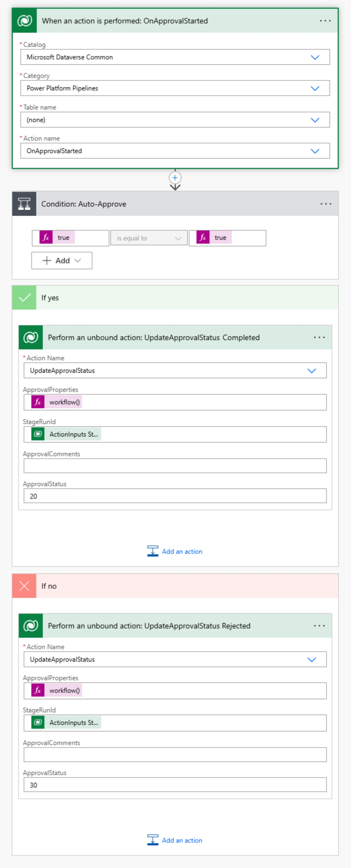Collapse the If no branch header
This screenshot has height=868, width=351.
click(175, 586)
